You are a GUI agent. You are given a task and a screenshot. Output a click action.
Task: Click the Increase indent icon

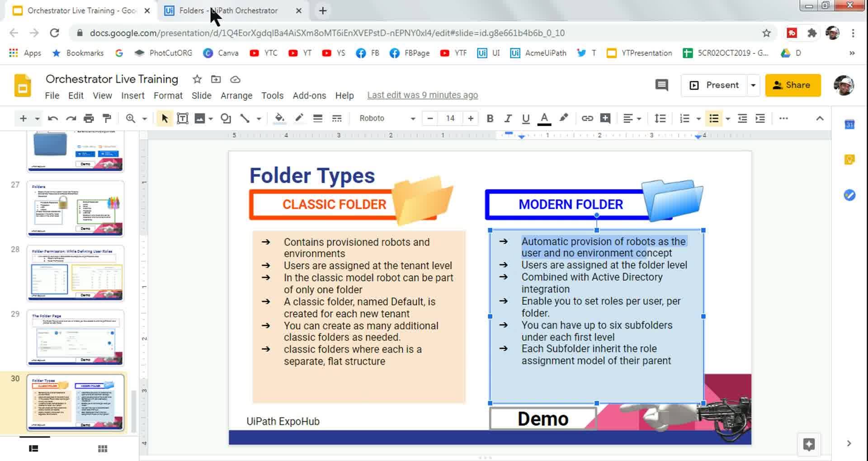click(760, 118)
